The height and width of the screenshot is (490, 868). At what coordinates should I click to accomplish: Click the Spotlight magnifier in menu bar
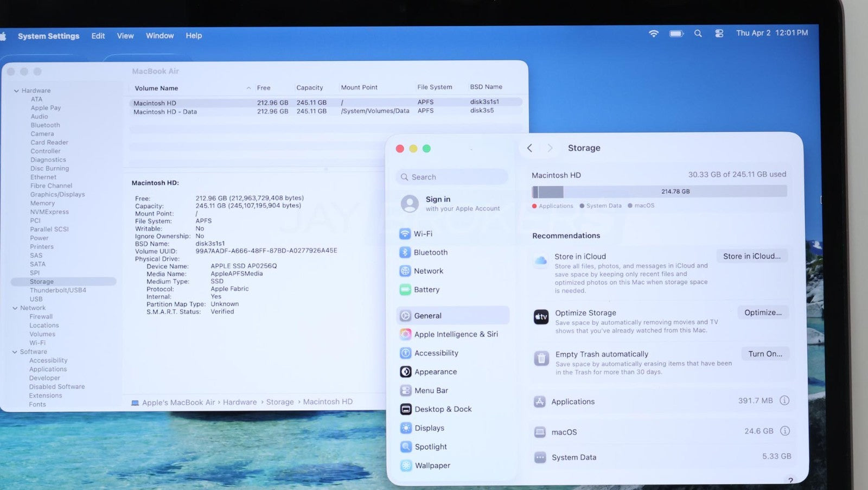[698, 34]
